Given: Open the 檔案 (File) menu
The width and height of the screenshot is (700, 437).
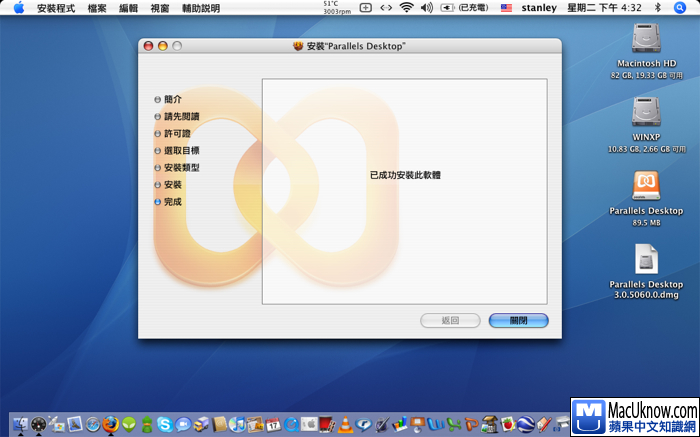Looking at the screenshot, I should (x=97, y=7).
